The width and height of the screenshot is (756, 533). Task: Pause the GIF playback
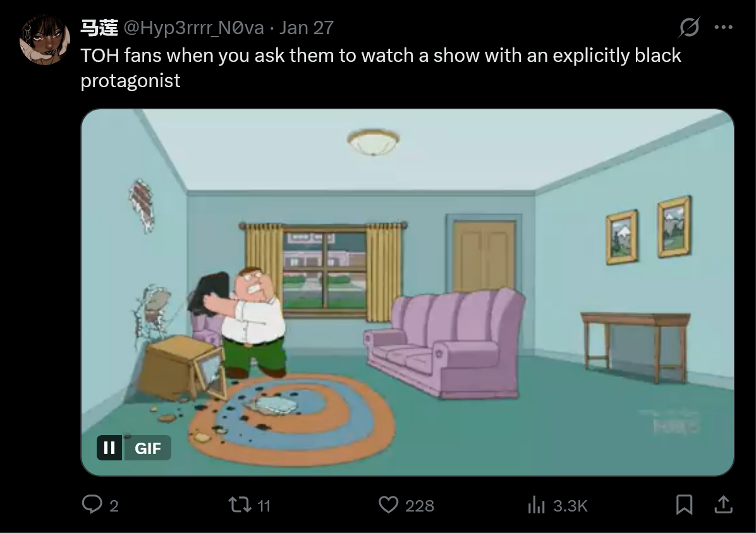point(109,448)
